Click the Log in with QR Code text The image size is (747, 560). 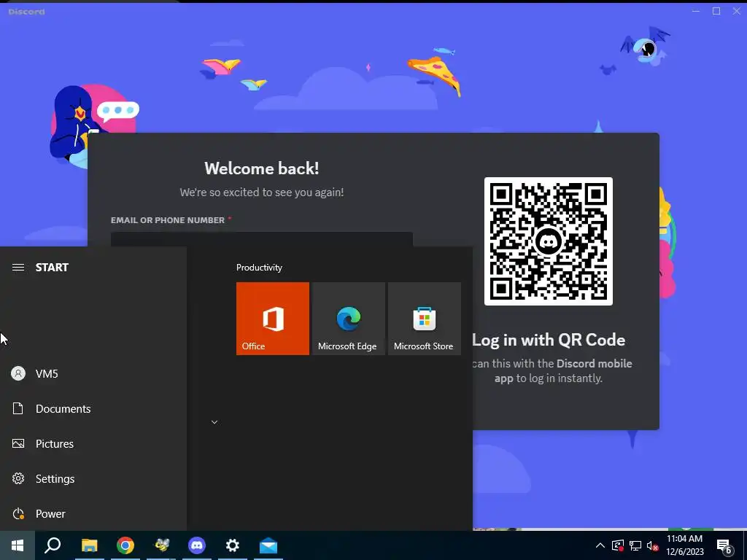[x=549, y=340]
